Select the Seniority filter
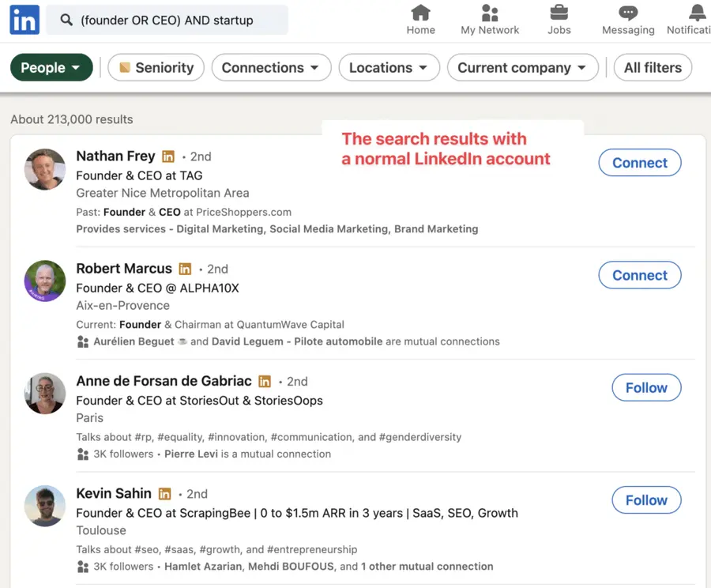The image size is (711, 588). pos(156,68)
